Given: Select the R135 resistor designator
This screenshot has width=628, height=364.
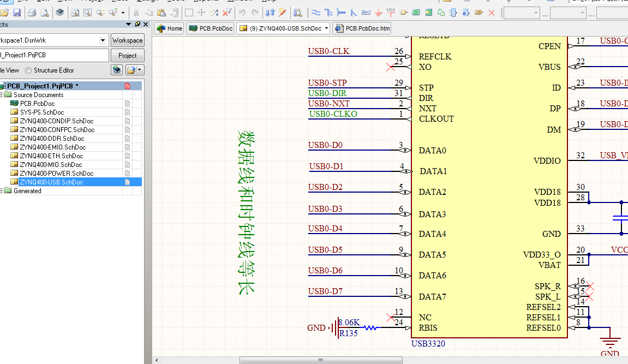Looking at the screenshot, I should (349, 333).
